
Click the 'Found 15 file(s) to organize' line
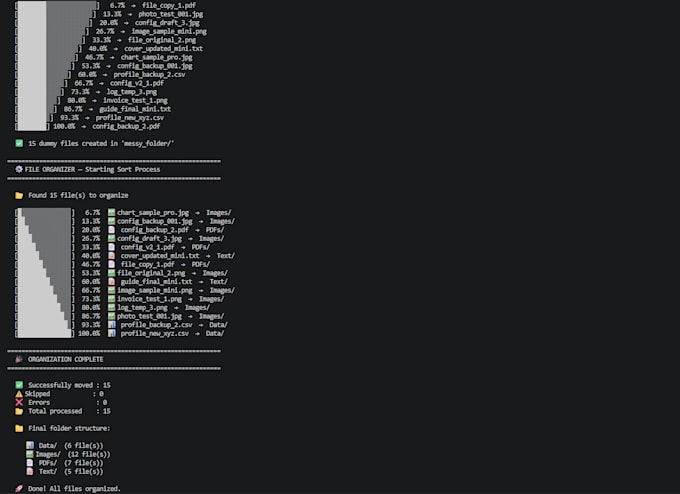78,195
